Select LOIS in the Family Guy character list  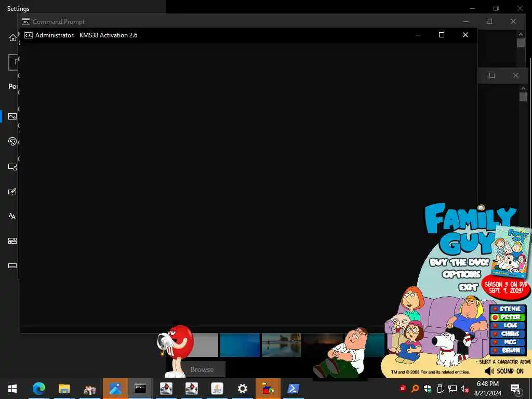(508, 325)
